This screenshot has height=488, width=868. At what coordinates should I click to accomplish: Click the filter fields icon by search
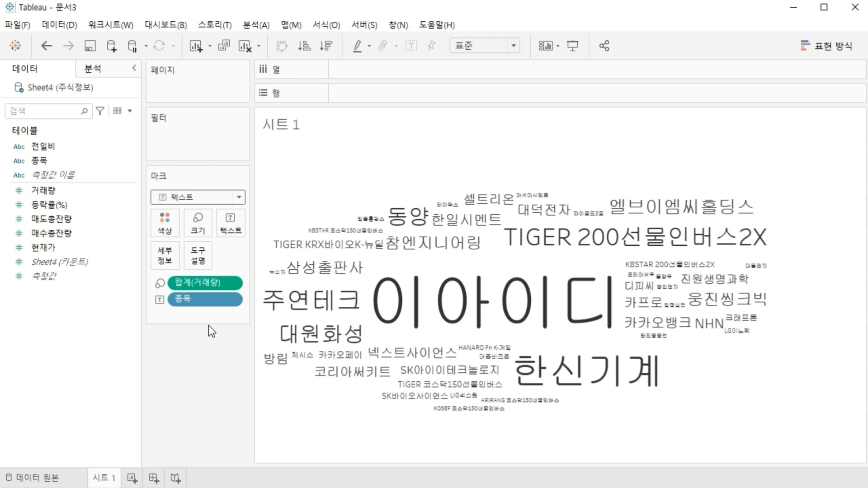coord(100,111)
